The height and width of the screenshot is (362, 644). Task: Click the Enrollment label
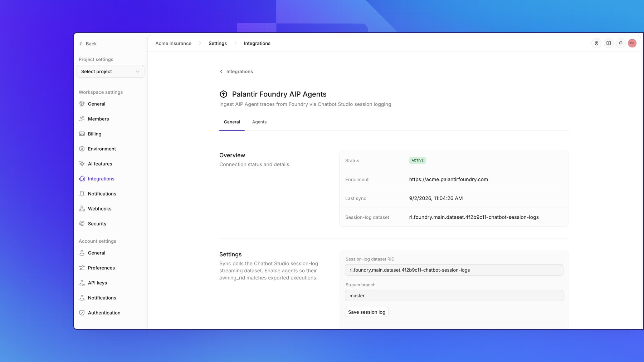click(x=357, y=180)
